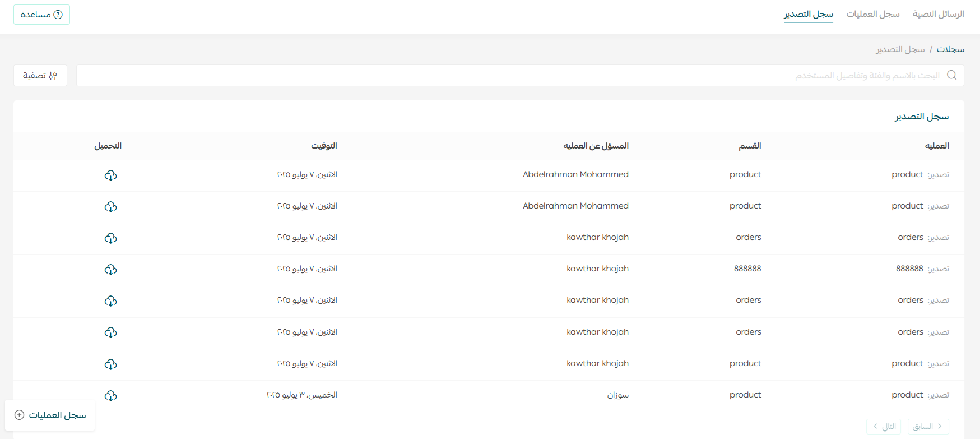
Task: Download the product export by kawthar khojah
Action: [x=110, y=364]
